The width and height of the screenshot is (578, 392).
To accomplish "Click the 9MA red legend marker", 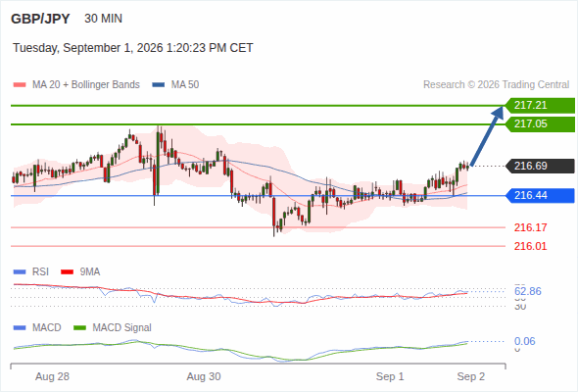I will click(x=67, y=272).
